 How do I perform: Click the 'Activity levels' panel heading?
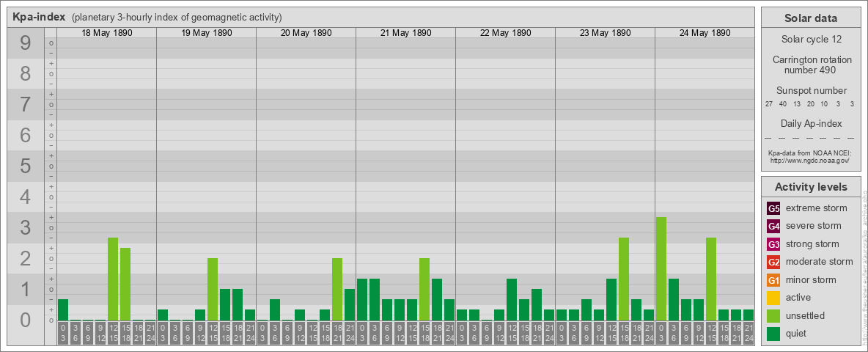811,187
